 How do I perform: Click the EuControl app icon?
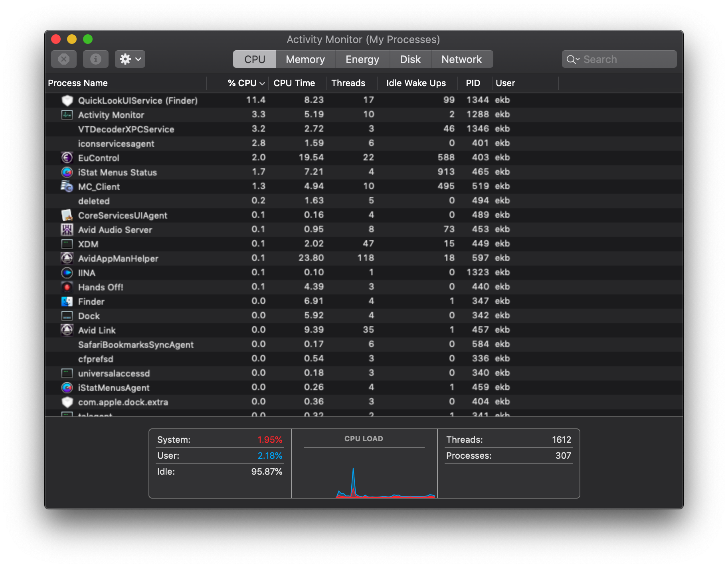pos(67,158)
